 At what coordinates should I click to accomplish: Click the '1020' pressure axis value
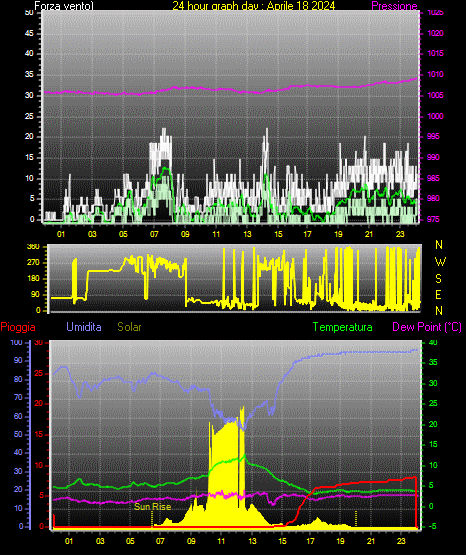click(435, 33)
